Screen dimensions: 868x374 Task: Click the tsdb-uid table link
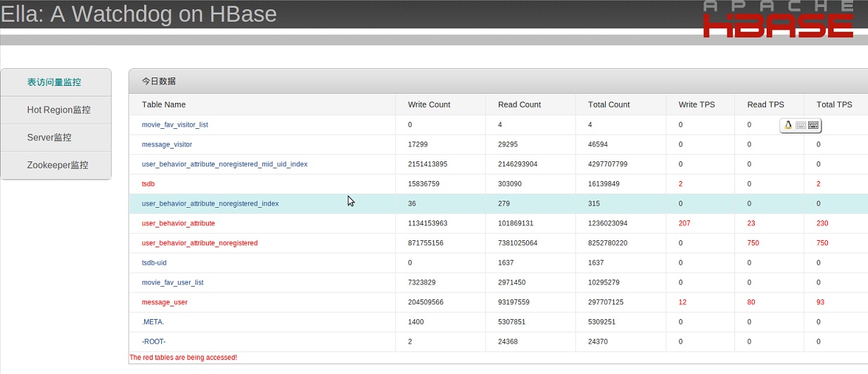pos(154,263)
